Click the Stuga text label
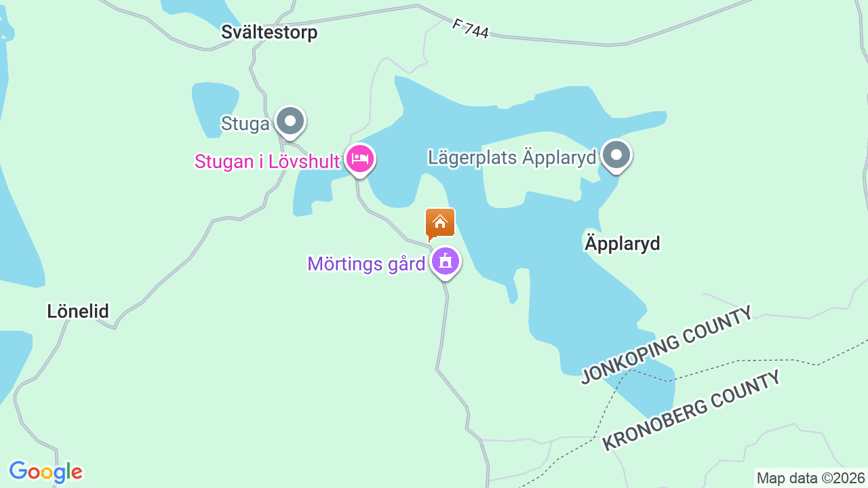Screen dimensions: 868x488 pyautogui.click(x=245, y=123)
